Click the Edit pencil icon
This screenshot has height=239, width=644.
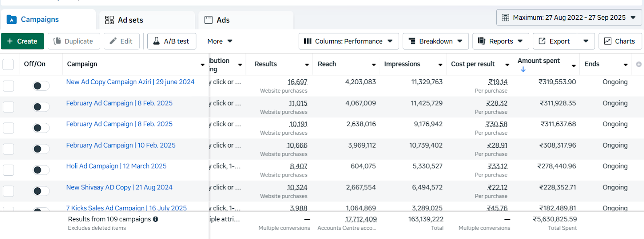pos(114,41)
